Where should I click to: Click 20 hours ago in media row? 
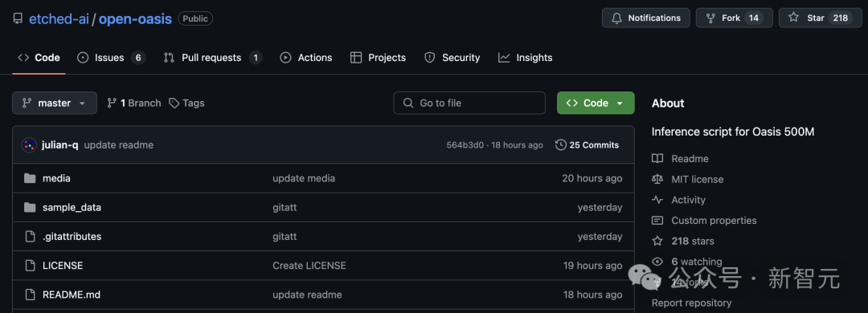point(592,179)
